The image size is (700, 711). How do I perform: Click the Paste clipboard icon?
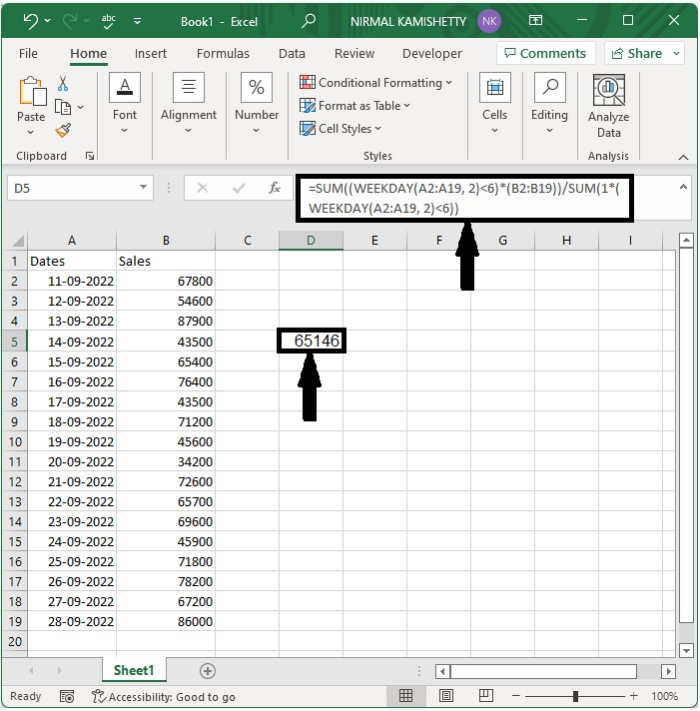32,91
